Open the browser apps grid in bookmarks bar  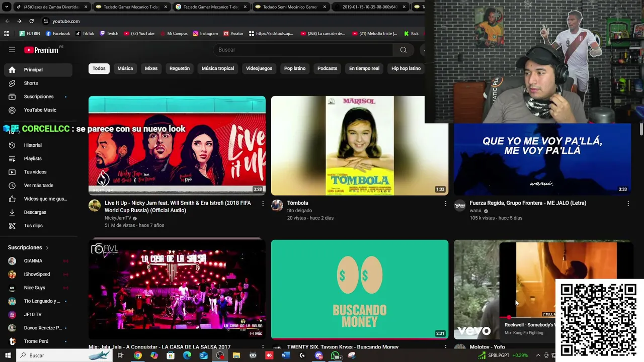pyautogui.click(x=7, y=34)
